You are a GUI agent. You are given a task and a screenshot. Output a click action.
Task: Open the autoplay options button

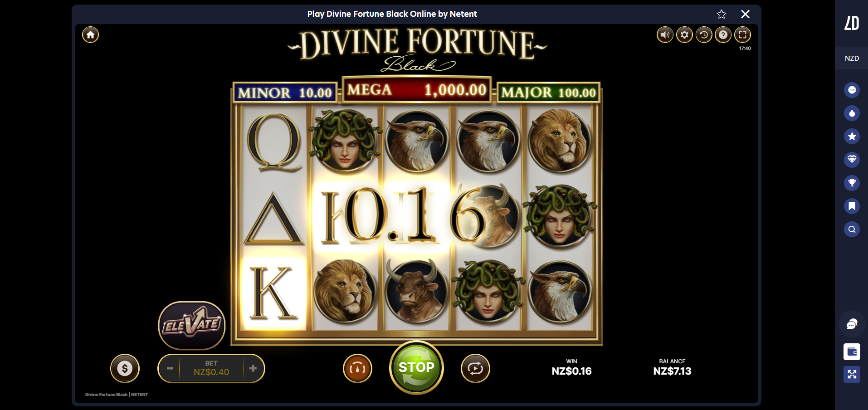point(475,368)
